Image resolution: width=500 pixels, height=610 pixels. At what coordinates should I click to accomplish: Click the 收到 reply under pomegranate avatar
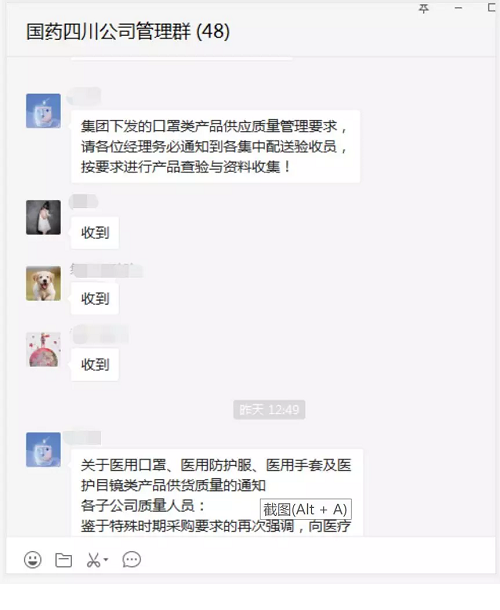tap(95, 365)
